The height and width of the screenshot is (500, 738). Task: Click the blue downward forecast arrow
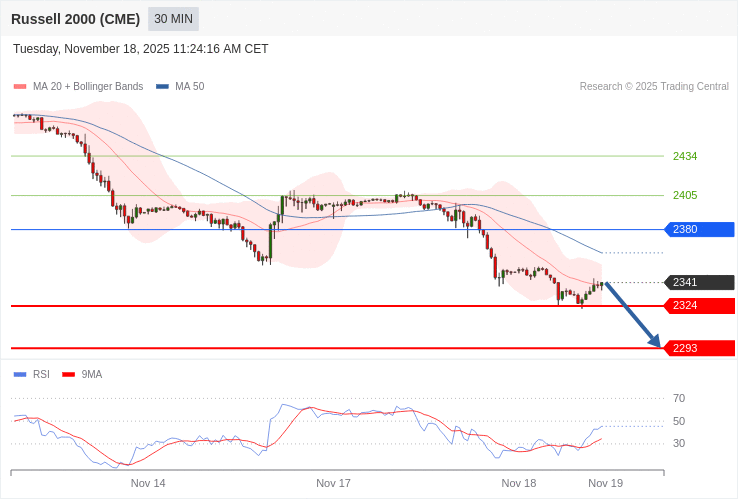(632, 315)
